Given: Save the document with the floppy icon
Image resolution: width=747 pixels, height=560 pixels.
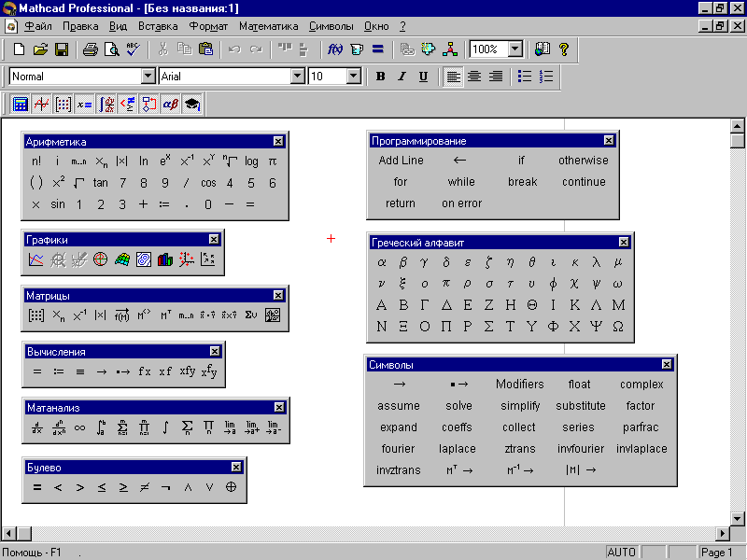Looking at the screenshot, I should tap(62, 49).
